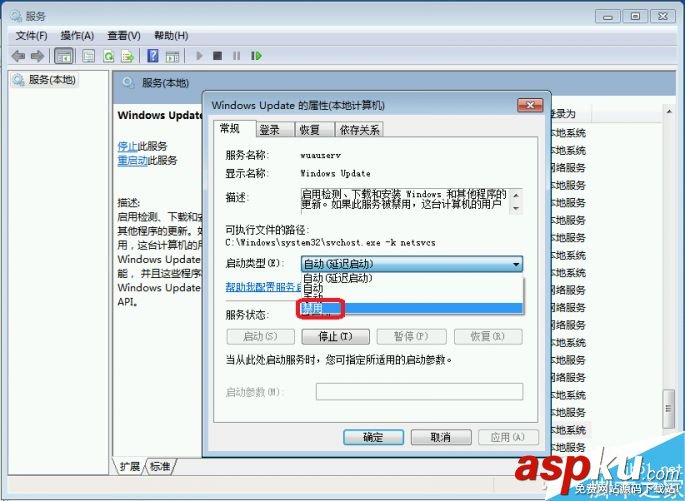Click the Stop Service square icon
The width and height of the screenshot is (685, 501).
(x=217, y=56)
